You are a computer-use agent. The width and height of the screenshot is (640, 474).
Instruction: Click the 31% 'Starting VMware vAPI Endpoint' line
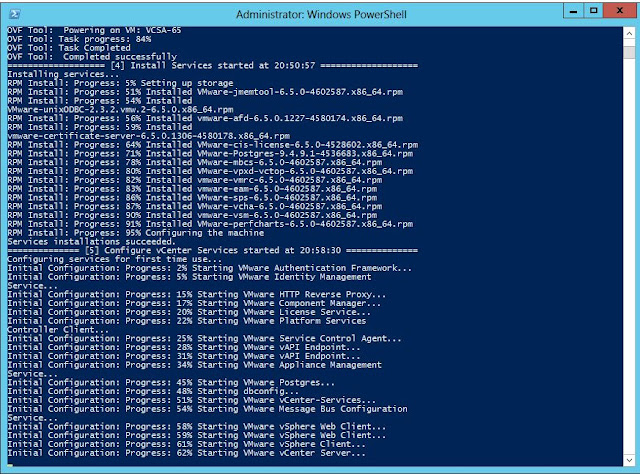click(184, 356)
